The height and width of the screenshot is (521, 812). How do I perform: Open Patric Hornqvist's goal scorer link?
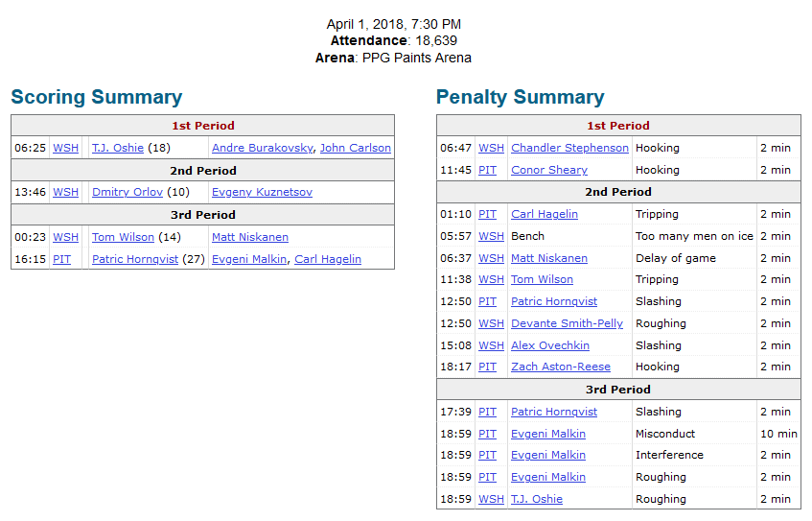(x=135, y=259)
